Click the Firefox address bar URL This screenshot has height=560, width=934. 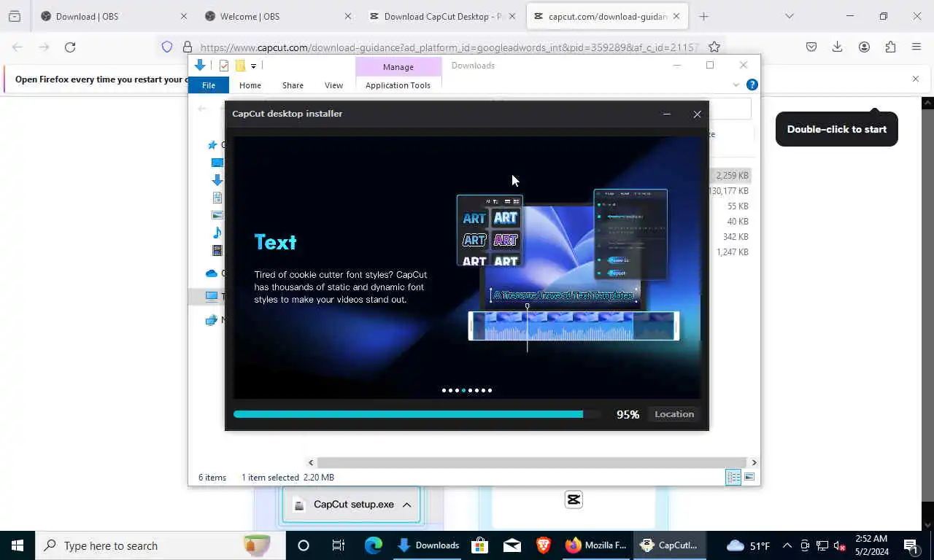point(449,47)
